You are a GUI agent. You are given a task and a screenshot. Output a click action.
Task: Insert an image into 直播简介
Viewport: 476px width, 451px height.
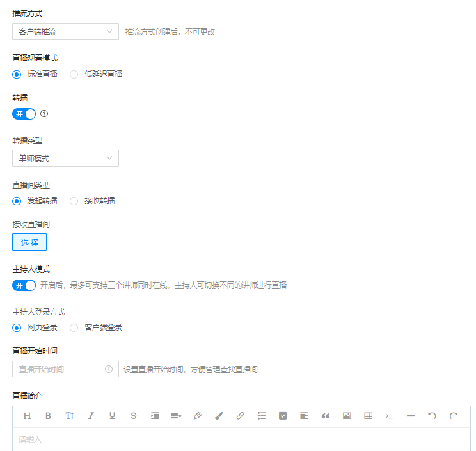point(347,415)
